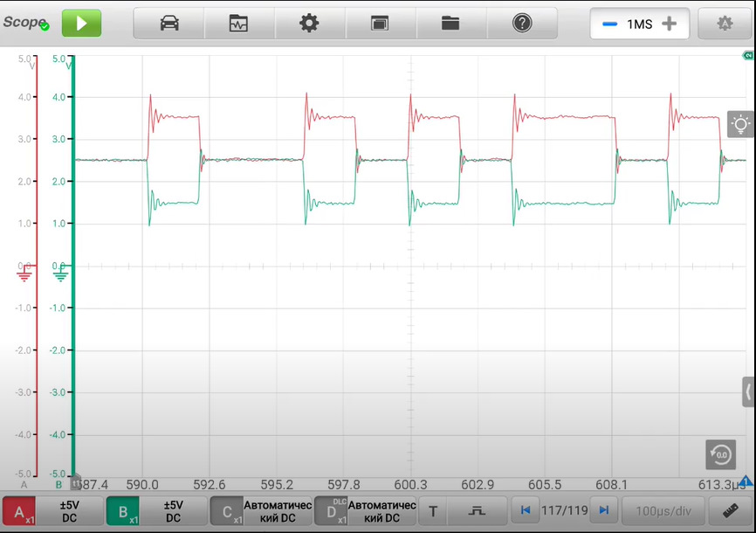Screen dimensions: 756x533
Task: Click the 1MS timebase value
Action: click(x=640, y=24)
